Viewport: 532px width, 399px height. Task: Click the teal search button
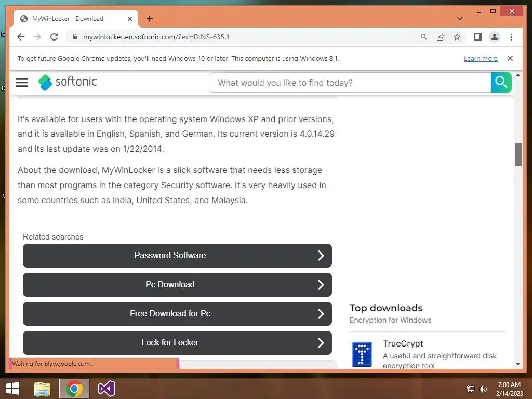click(501, 83)
